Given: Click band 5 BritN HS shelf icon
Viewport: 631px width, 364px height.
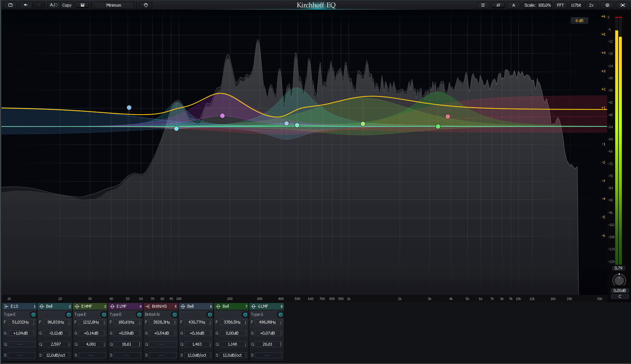Looking at the screenshot, I should 147,306.
